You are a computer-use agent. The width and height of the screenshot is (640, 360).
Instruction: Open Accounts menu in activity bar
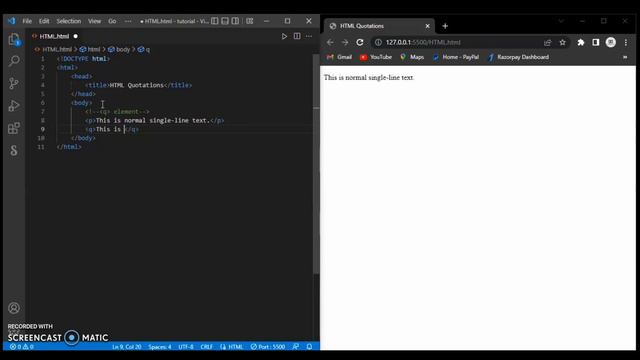click(14, 308)
